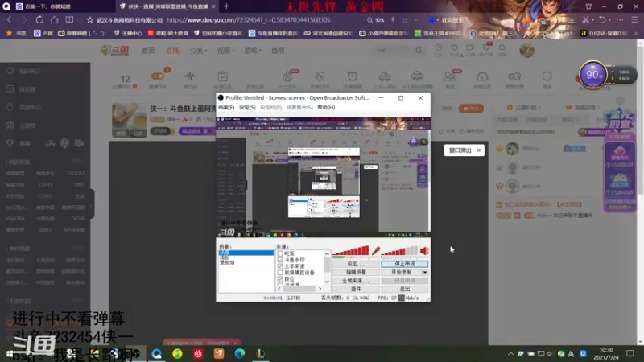This screenshot has height=362, width=644.
Task: Click the 开始录制 start recording button
Action: point(401,272)
